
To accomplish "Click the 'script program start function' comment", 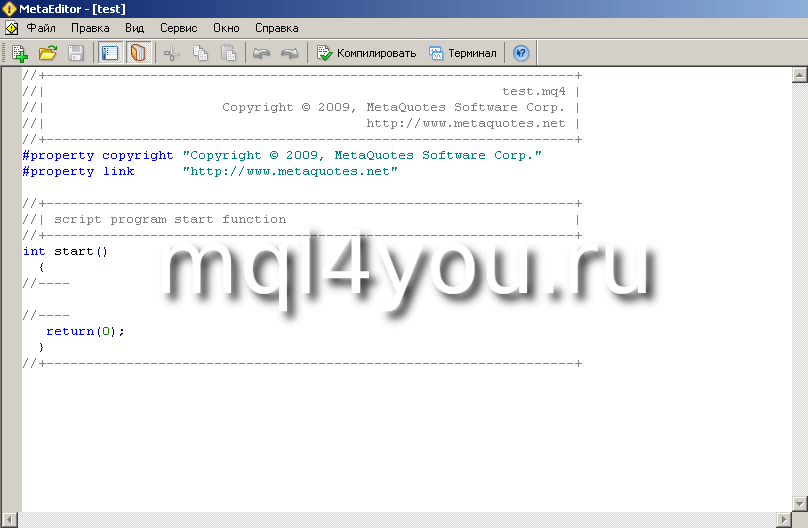I will coord(170,219).
